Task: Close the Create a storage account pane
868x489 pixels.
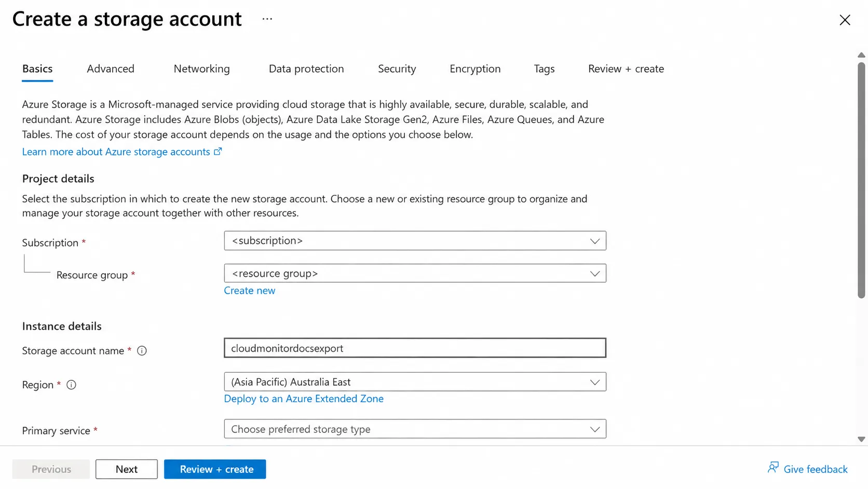Action: click(845, 20)
